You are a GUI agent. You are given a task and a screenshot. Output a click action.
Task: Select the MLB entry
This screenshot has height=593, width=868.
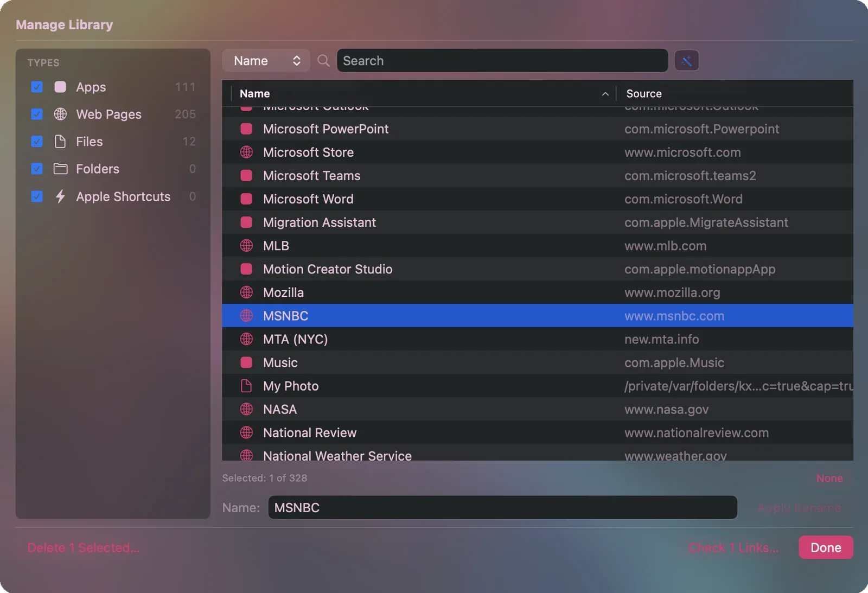(537, 246)
